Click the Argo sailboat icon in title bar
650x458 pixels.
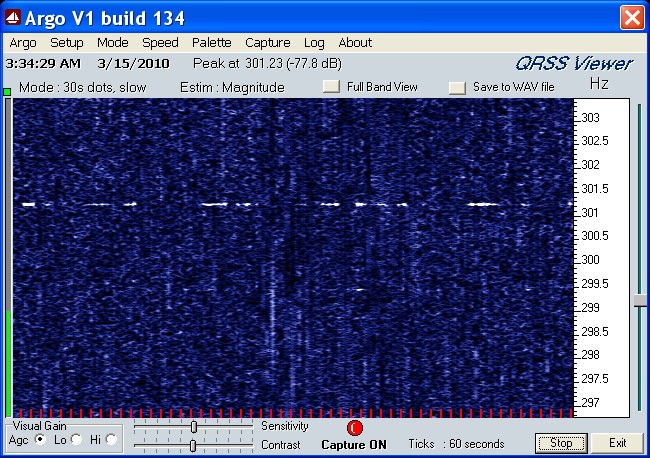click(x=12, y=17)
